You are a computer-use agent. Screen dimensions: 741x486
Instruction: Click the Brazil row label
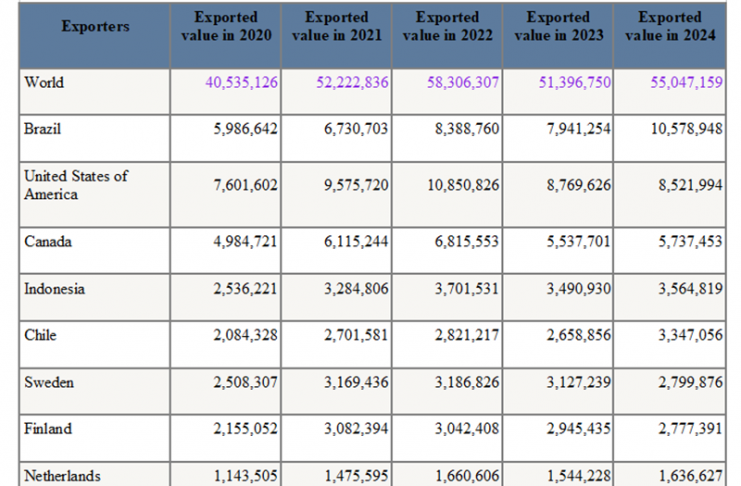click(x=44, y=129)
